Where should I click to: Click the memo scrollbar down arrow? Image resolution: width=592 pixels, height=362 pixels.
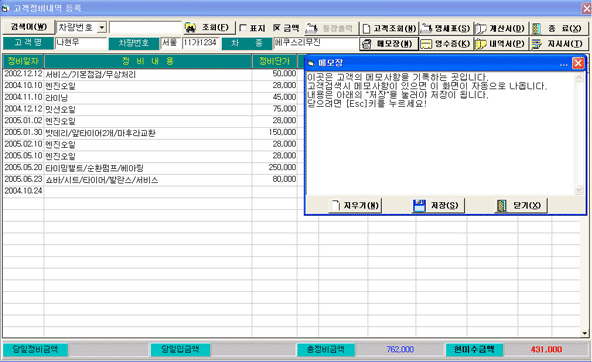[578, 190]
